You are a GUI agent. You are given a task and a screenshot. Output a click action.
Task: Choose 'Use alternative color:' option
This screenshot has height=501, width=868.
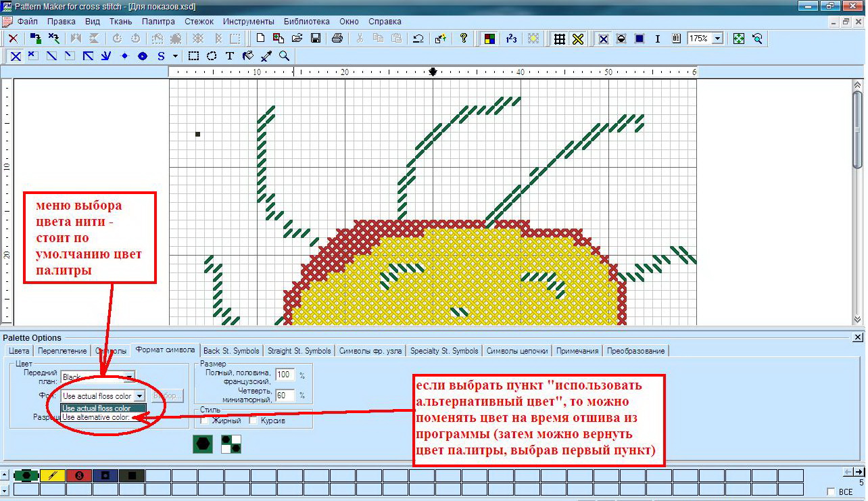point(96,417)
